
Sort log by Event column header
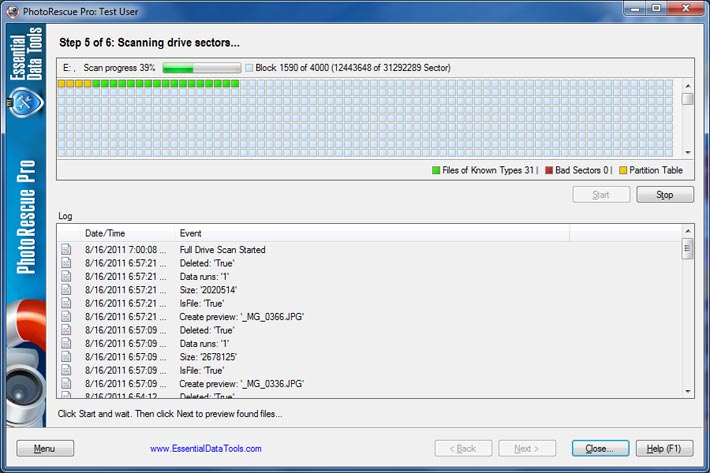[x=372, y=233]
